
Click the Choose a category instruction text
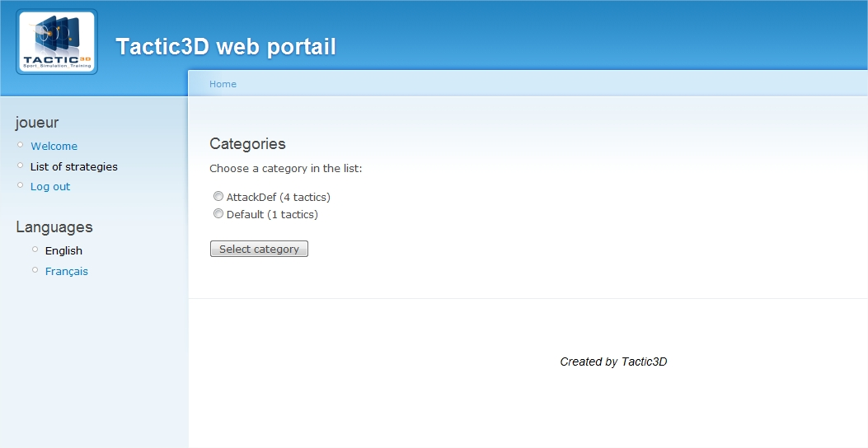pos(285,169)
